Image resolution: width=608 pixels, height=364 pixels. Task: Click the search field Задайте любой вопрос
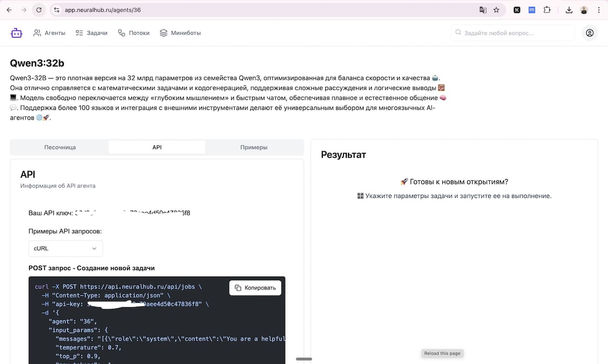coord(512,33)
